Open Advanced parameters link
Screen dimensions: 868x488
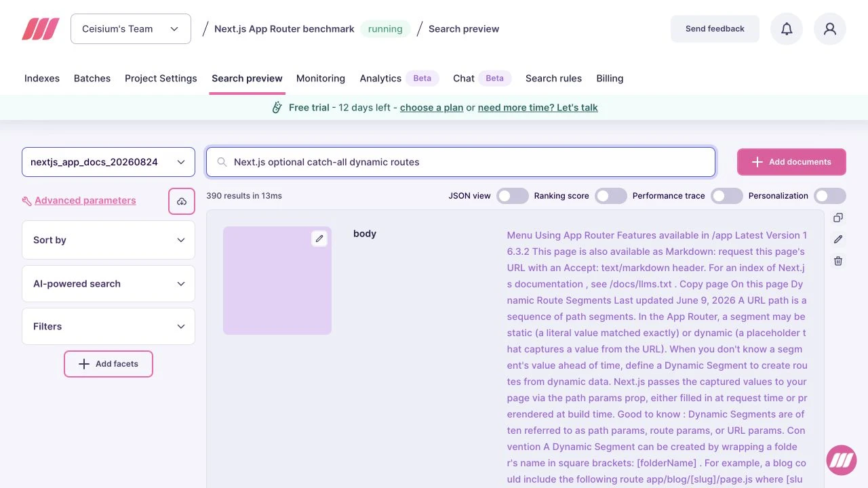coord(85,201)
